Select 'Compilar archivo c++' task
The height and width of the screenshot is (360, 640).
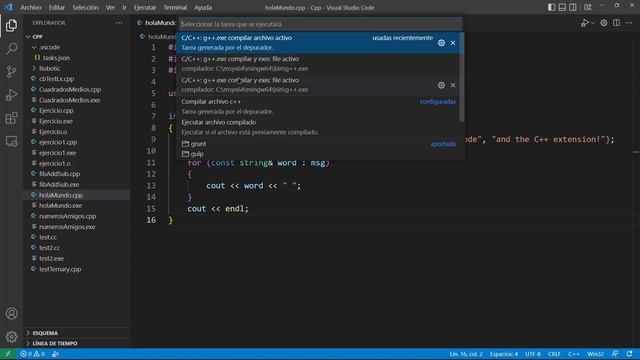[x=318, y=106]
